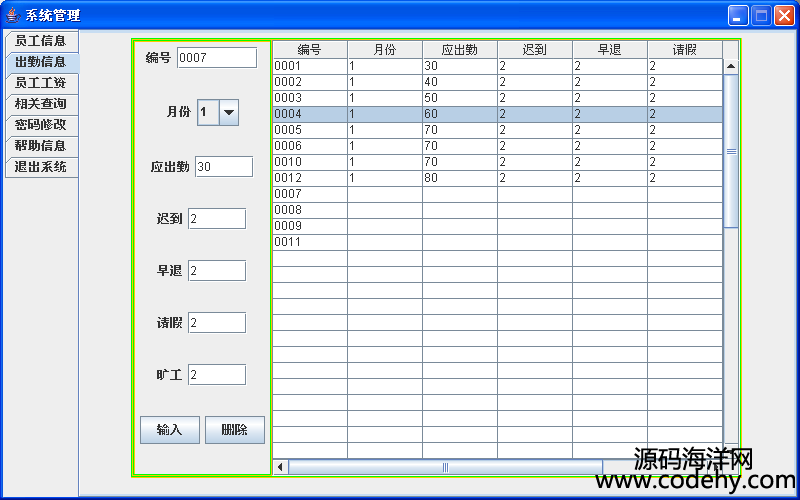Close the 系统管理 window
The image size is (800, 500).
pos(784,15)
